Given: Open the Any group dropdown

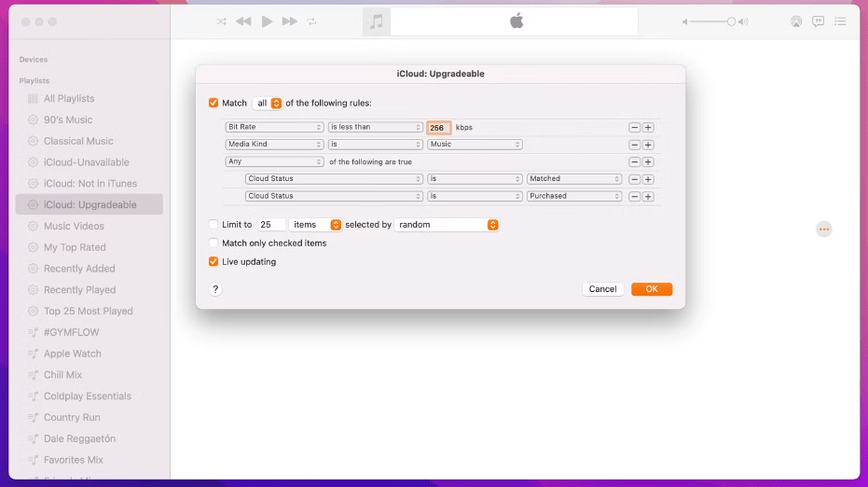Looking at the screenshot, I should 274,161.
